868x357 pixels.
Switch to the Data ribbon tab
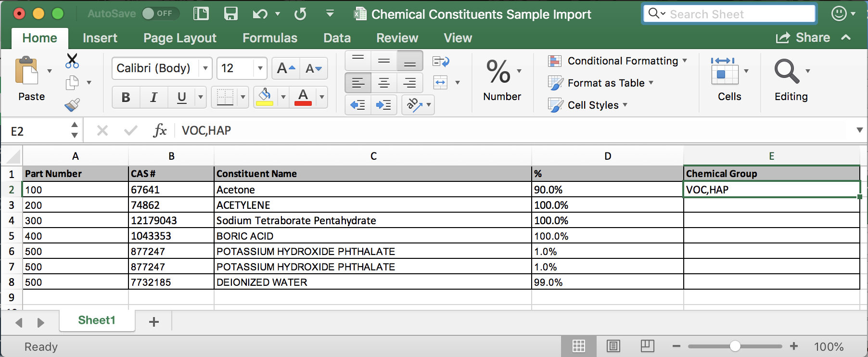[337, 38]
